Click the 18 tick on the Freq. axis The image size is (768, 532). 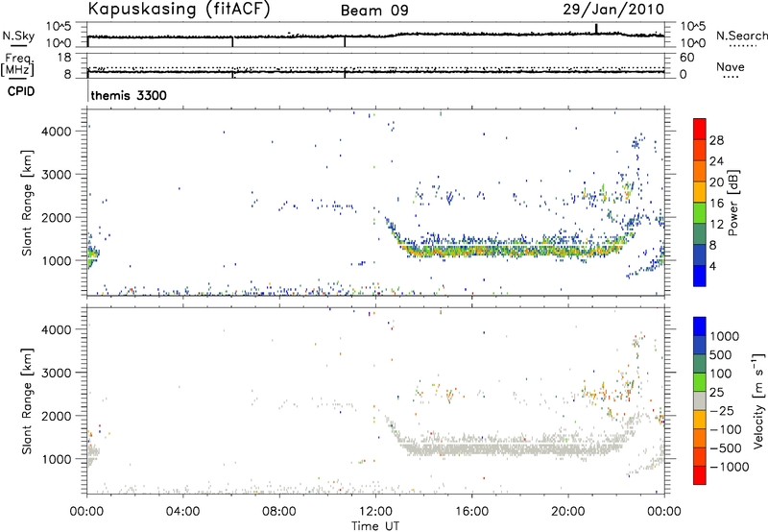tap(63, 58)
